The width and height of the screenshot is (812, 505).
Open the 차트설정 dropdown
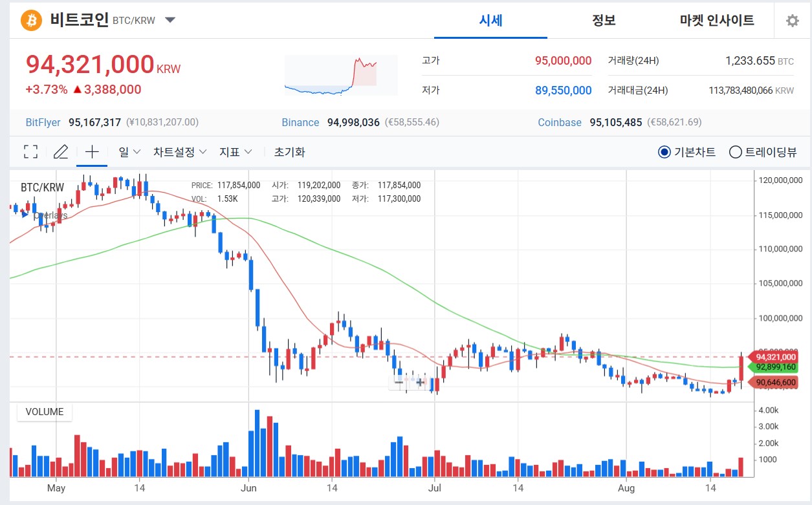[180, 152]
